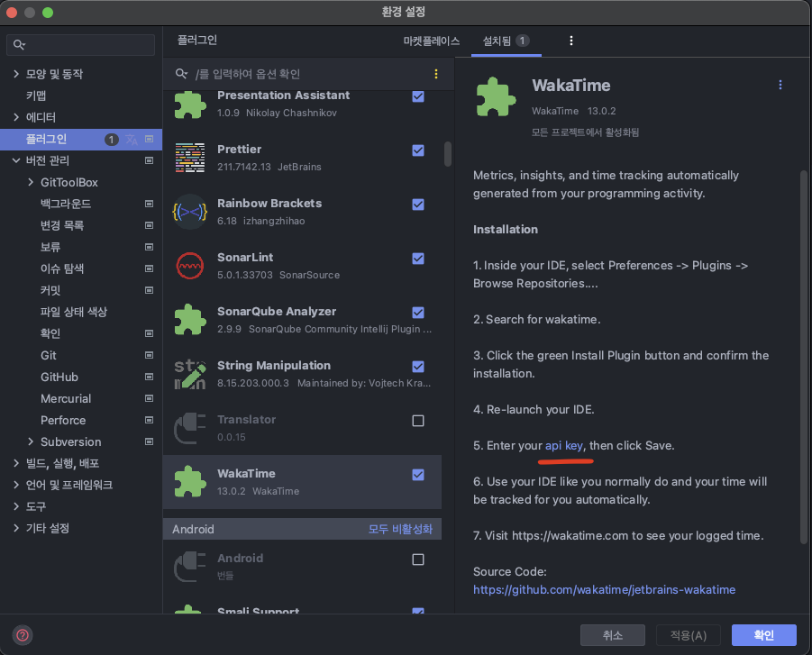Open the api key link
Screen dimensions: 812x655
coord(564,446)
